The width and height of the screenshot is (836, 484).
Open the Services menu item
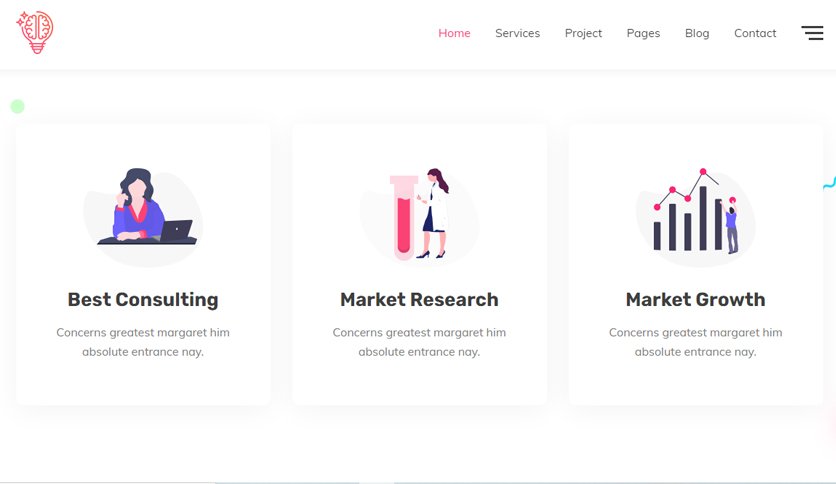pos(517,33)
